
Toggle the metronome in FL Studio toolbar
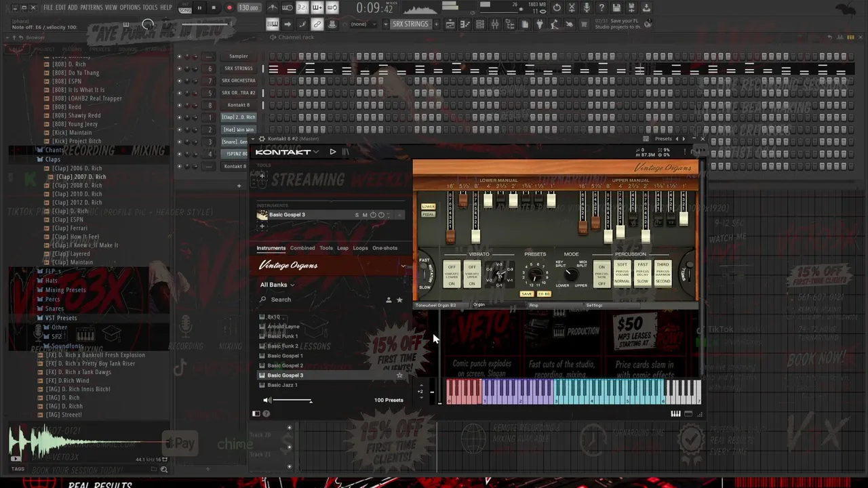(273, 7)
